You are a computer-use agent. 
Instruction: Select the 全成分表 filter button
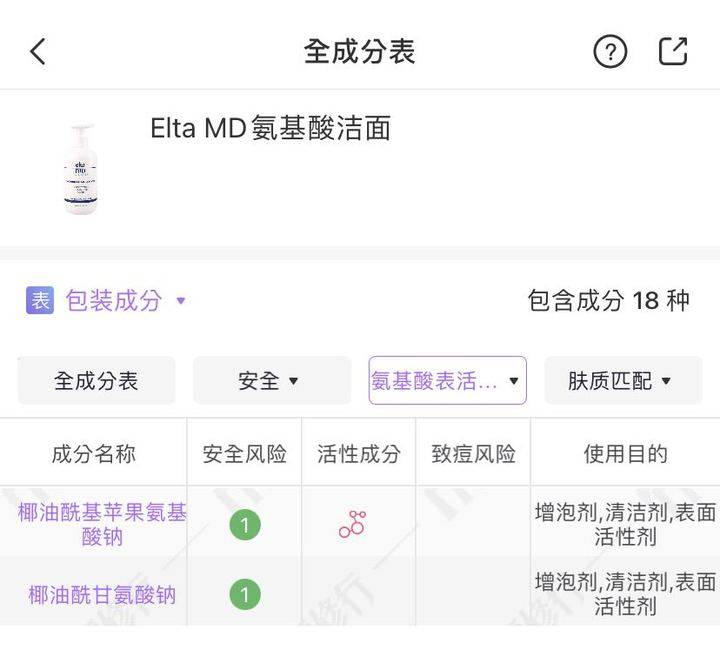(96, 381)
